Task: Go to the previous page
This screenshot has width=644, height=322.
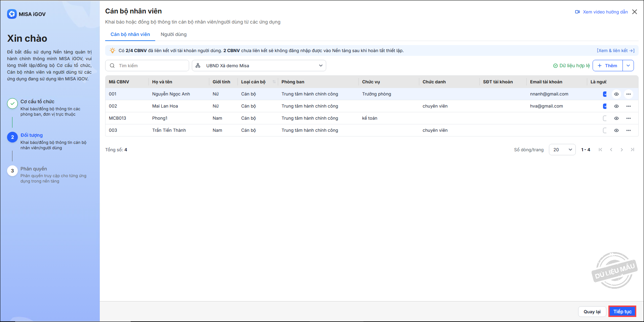Action: 611,150
